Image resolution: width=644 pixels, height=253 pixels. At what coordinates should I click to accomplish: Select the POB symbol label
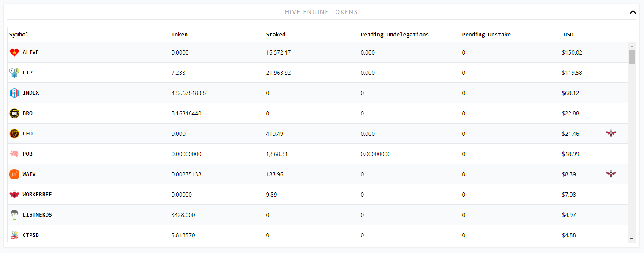(x=27, y=154)
